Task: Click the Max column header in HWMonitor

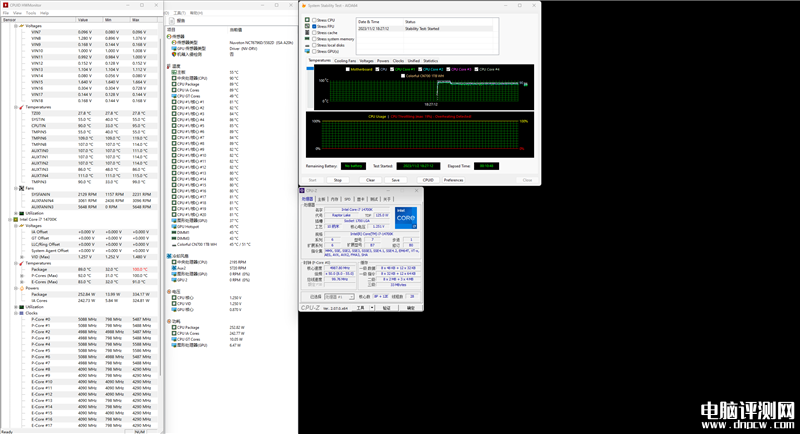Action: 144,20
